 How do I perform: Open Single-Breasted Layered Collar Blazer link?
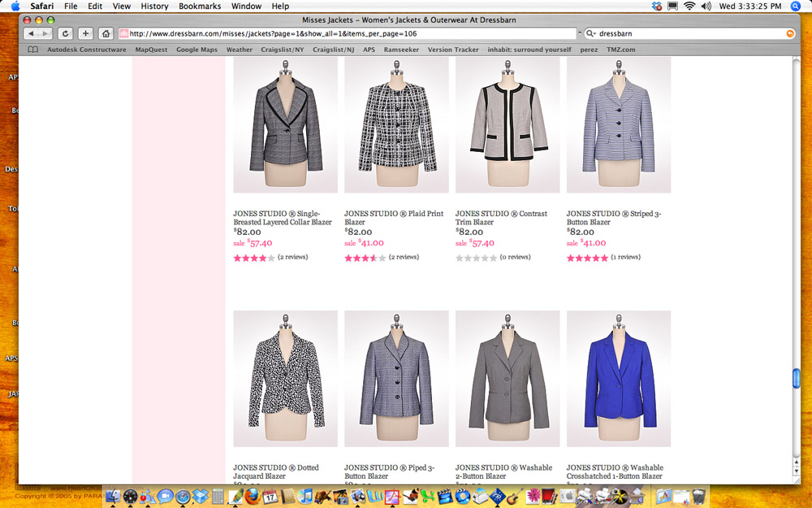283,218
